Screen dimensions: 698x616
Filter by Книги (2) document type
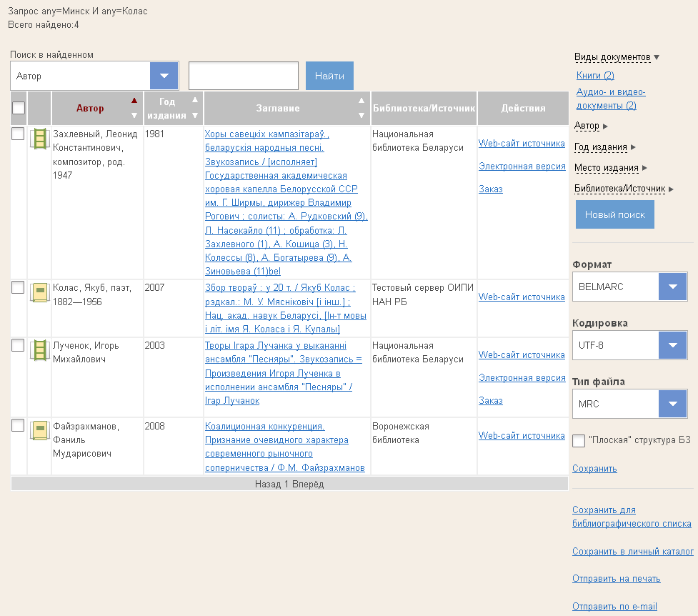point(595,76)
